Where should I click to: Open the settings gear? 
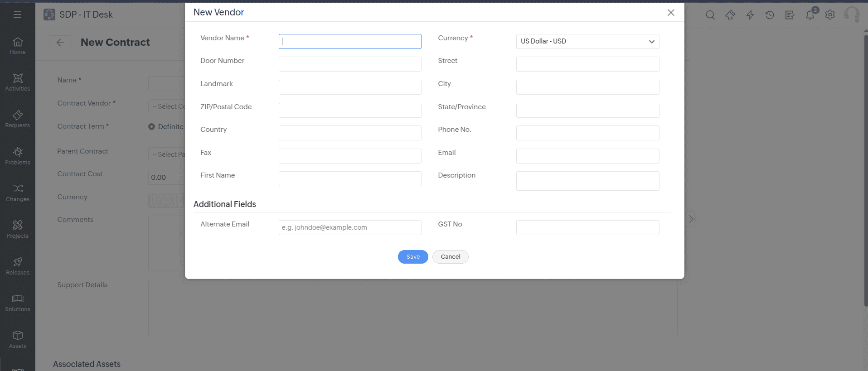(830, 15)
